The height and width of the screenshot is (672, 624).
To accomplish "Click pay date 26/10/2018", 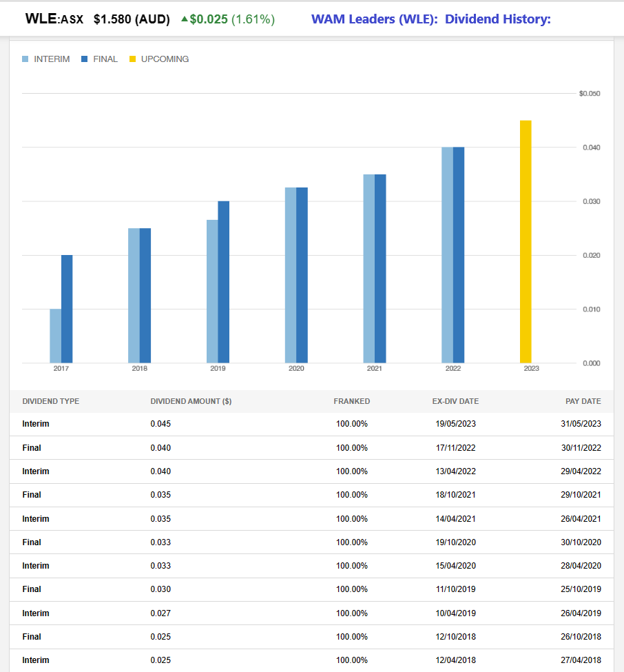I will click(581, 637).
